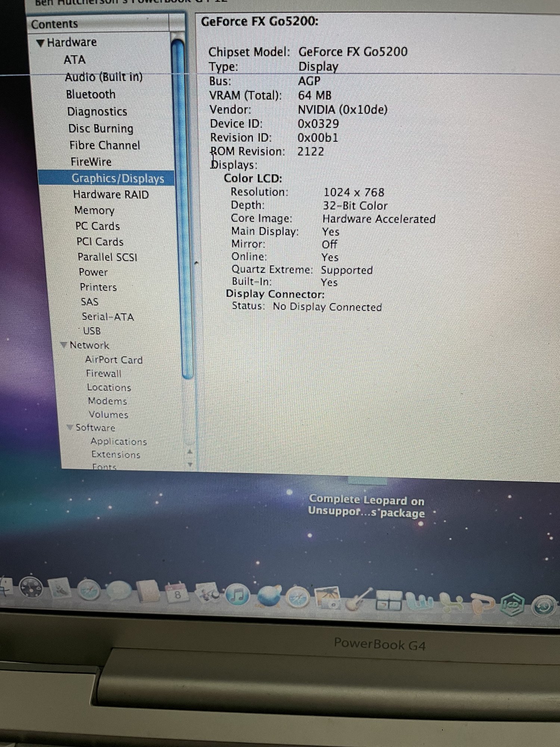Select Bluetooth in the Contents list
The height and width of the screenshot is (747, 560).
91,94
